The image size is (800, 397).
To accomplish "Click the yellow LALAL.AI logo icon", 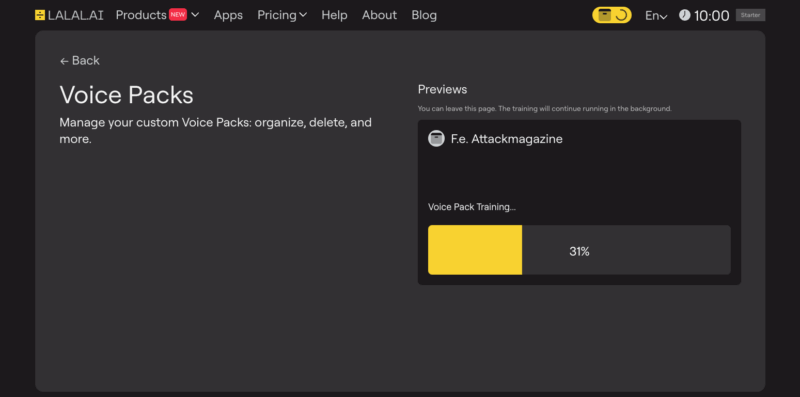I will click(40, 15).
